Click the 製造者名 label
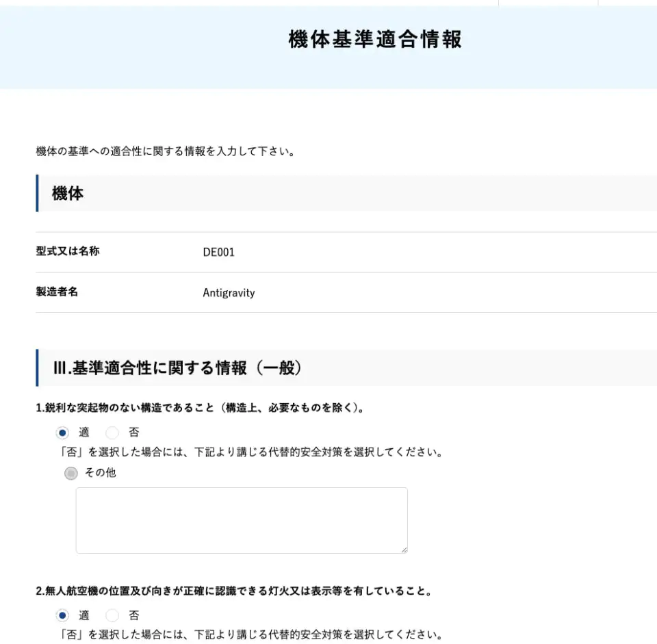This screenshot has width=657, height=644. (x=57, y=292)
